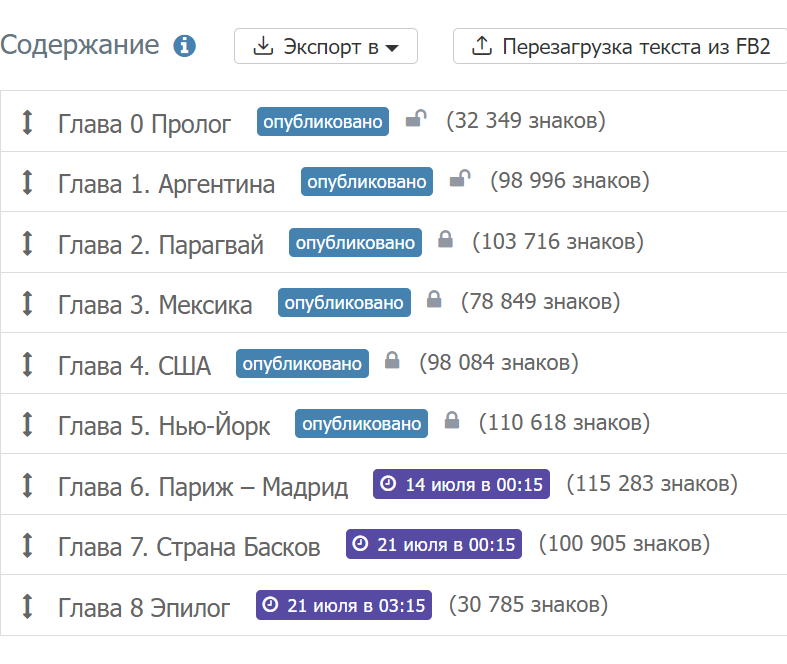787x664 pixels.
Task: Click the reorder arrow for Глава 3. Мексика
Action: [28, 303]
